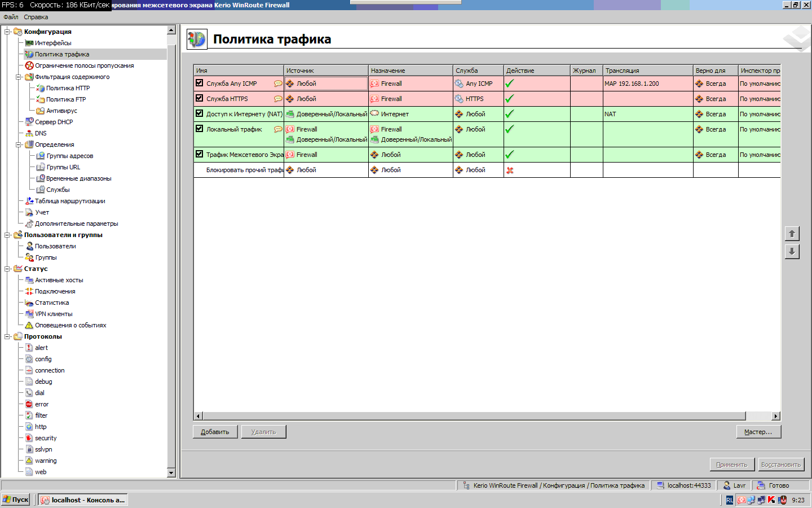
Task: Toggle the Локальный трафик rule checkbox
Action: pos(199,129)
